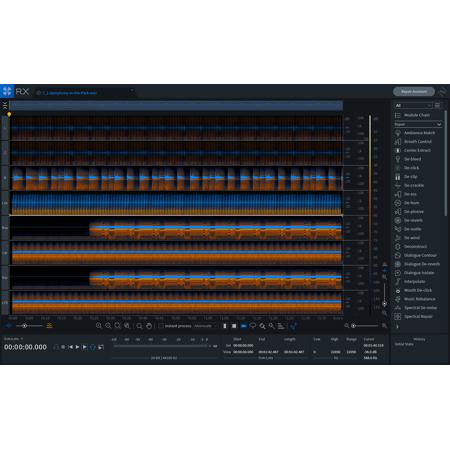This screenshot has height=450, width=450.
Task: Click the zoom out magnifier icon
Action: click(x=108, y=326)
